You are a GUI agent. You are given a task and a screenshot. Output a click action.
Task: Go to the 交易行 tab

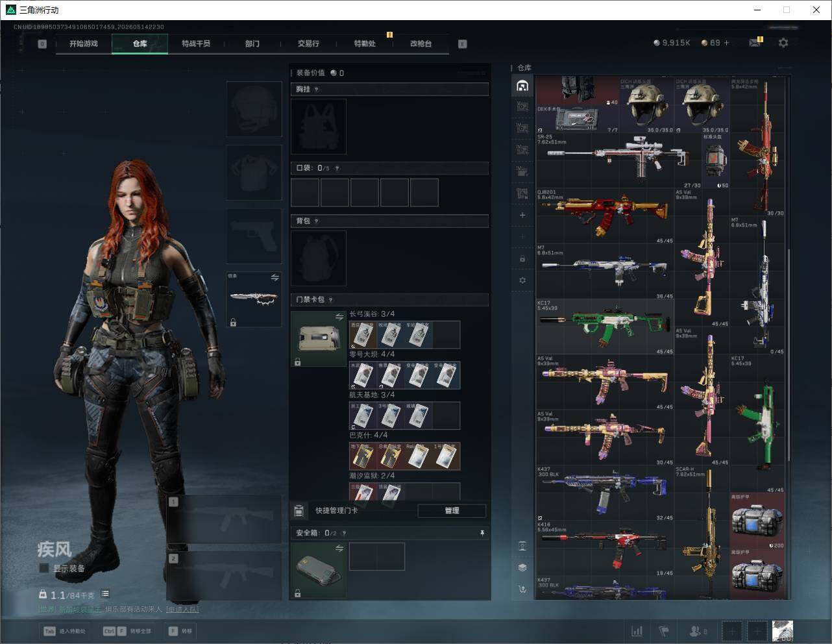308,43
